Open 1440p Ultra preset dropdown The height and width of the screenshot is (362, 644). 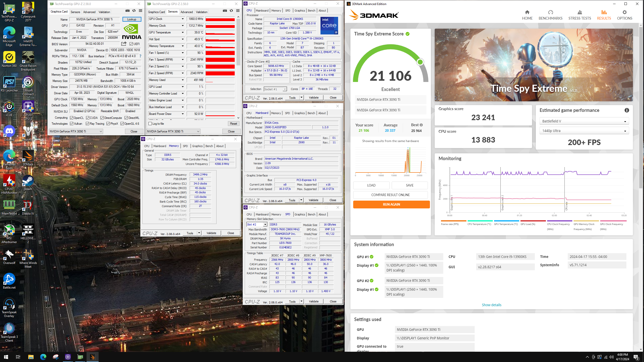584,131
